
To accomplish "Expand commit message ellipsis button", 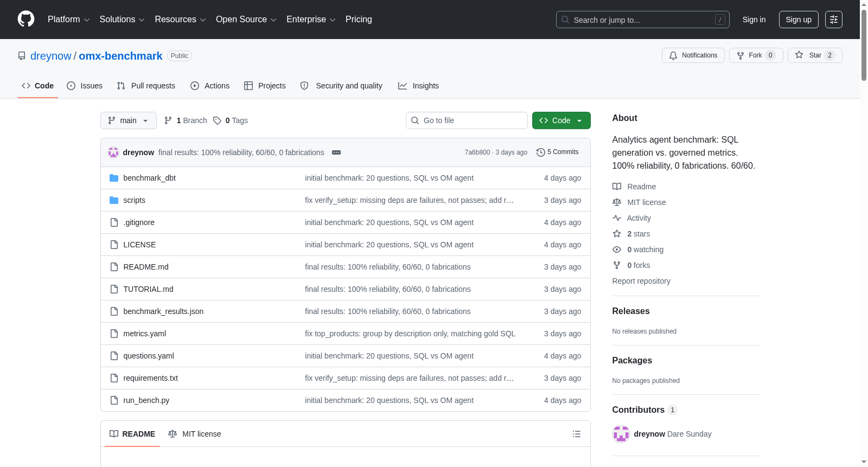I will [336, 152].
